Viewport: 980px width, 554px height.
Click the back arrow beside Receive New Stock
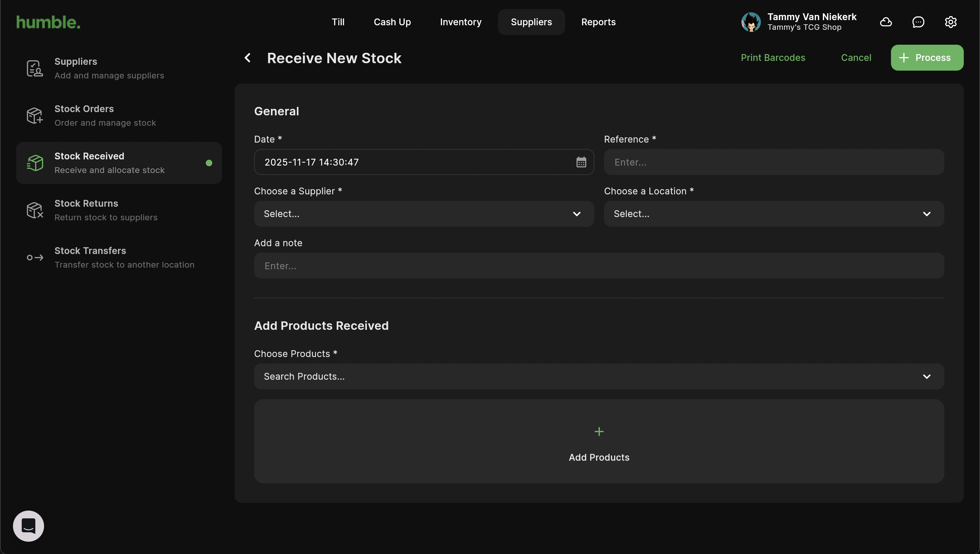point(247,58)
